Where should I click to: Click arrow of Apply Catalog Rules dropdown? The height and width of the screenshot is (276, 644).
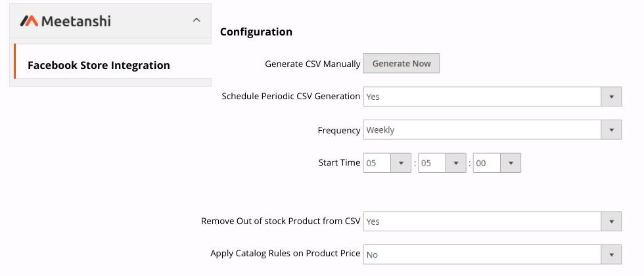tap(611, 254)
